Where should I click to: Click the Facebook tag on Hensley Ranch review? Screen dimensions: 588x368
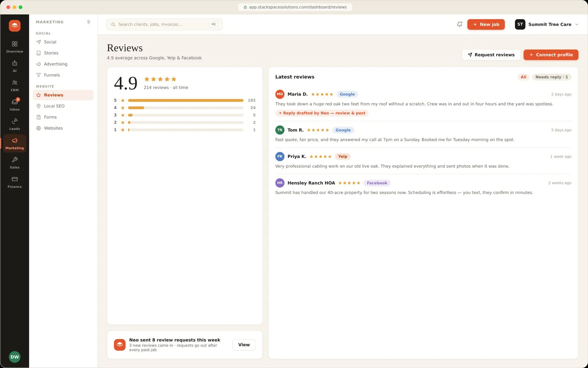[377, 183]
